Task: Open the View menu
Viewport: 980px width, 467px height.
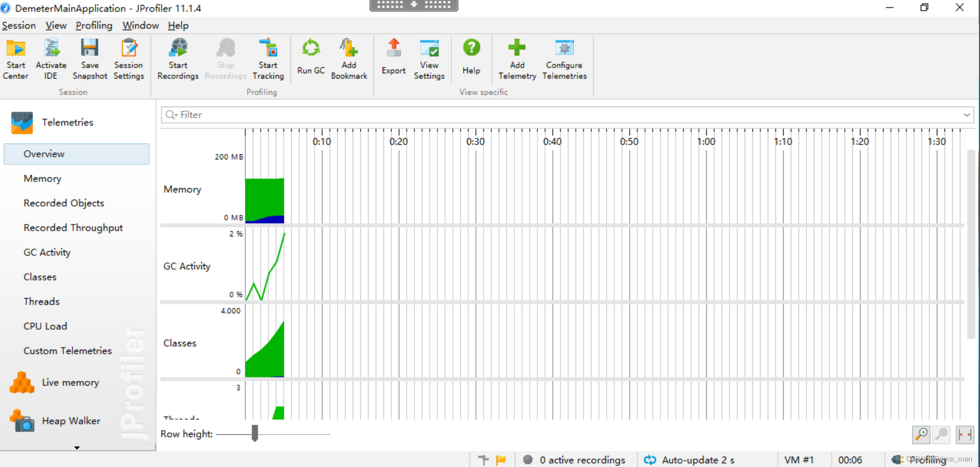Action: click(x=56, y=26)
